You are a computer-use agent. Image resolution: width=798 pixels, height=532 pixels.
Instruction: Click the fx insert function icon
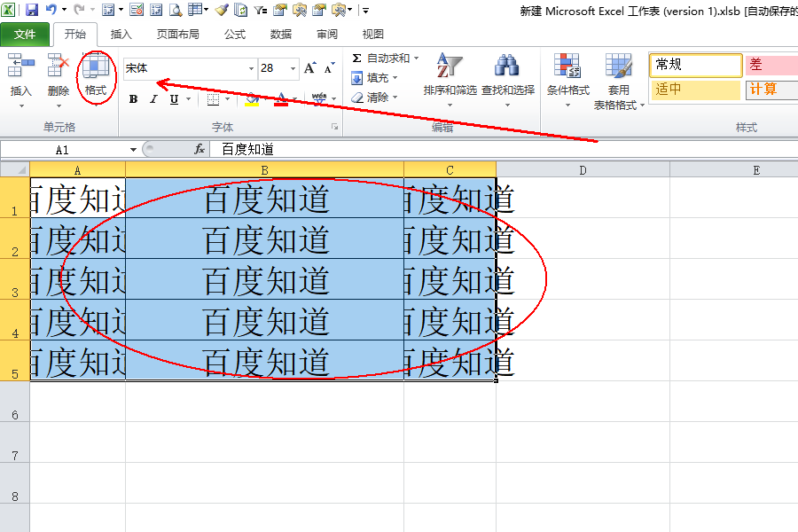pos(199,149)
